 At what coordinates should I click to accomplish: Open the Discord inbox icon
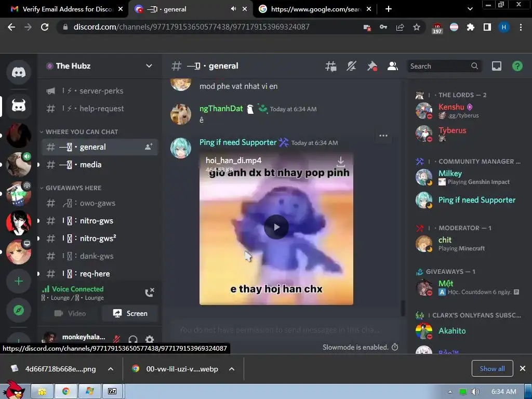[497, 66]
